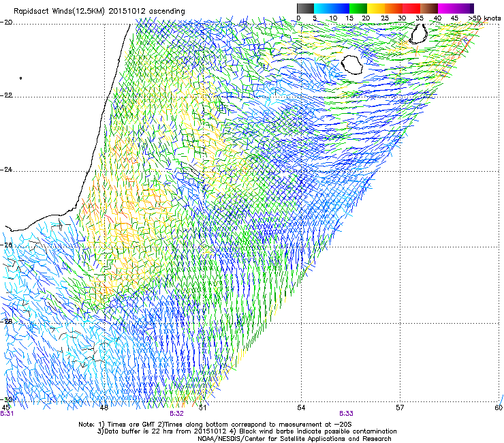Click the 'Data buffer is 22 hrs' note line
This screenshot has width=504, height=443.
coord(247,431)
